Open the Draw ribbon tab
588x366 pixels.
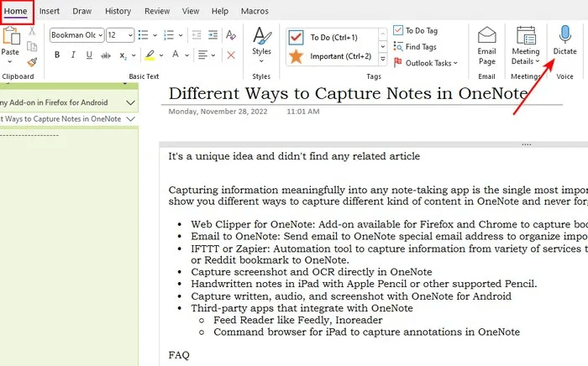click(x=82, y=11)
